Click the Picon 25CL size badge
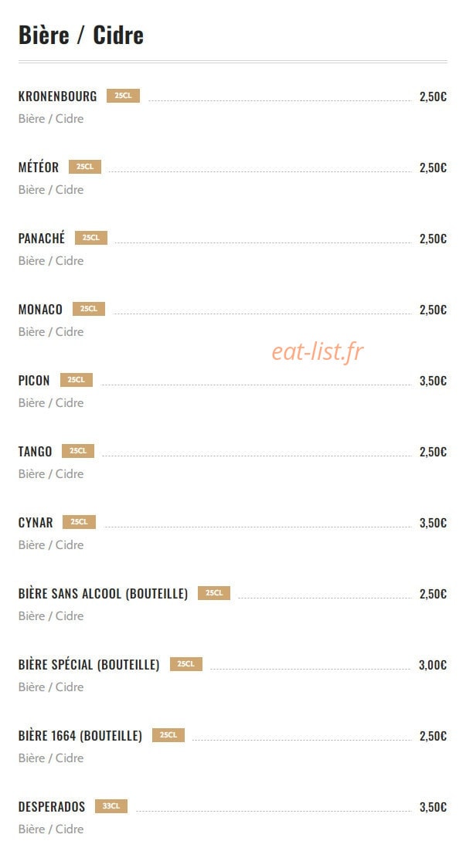The width and height of the screenshot is (466, 868). [77, 380]
